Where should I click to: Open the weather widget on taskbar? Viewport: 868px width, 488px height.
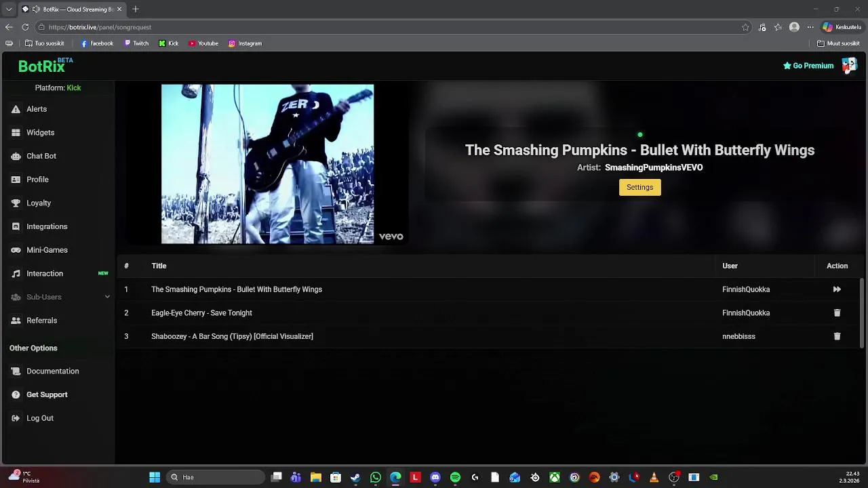[24, 477]
